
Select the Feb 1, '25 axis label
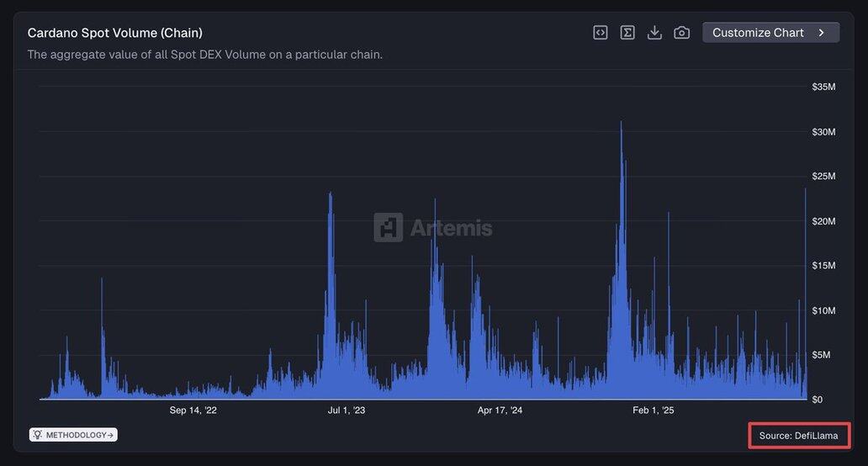pyautogui.click(x=654, y=410)
